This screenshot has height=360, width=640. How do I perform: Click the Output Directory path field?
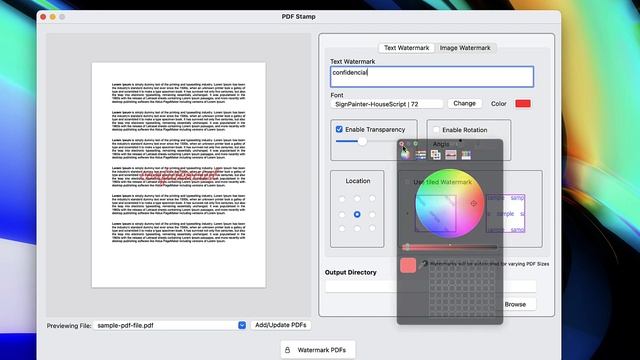click(431, 286)
